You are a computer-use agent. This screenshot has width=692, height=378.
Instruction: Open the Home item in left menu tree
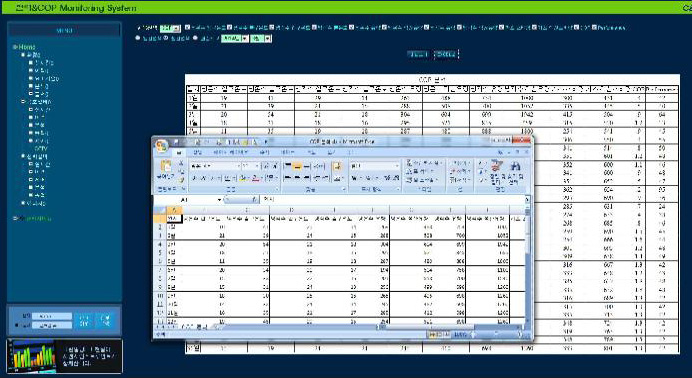point(26,47)
